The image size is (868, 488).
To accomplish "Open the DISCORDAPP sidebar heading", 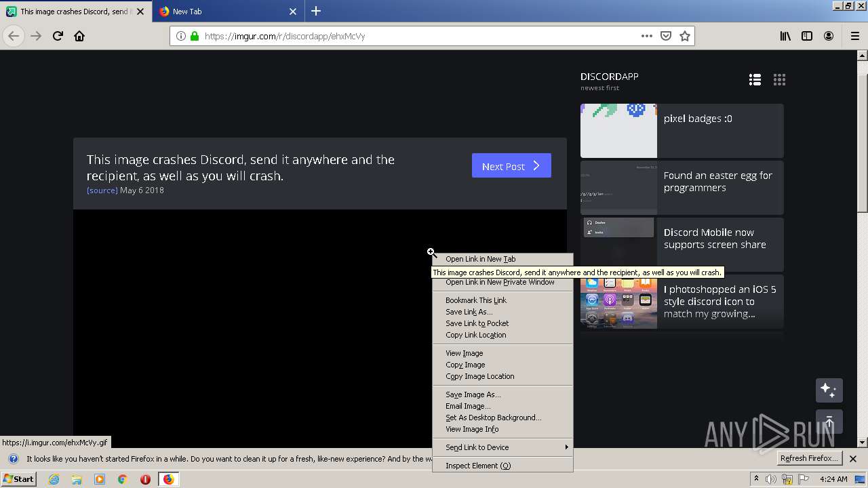I will pos(610,77).
